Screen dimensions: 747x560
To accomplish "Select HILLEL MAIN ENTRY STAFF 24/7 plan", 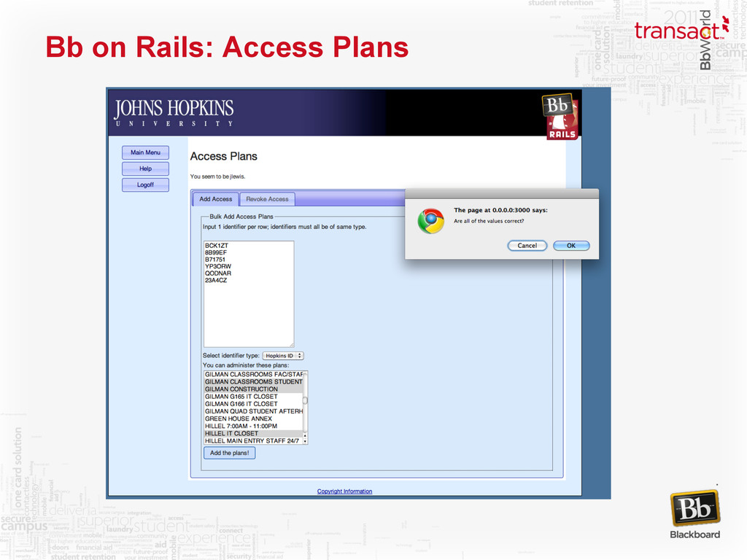I will (x=253, y=441).
